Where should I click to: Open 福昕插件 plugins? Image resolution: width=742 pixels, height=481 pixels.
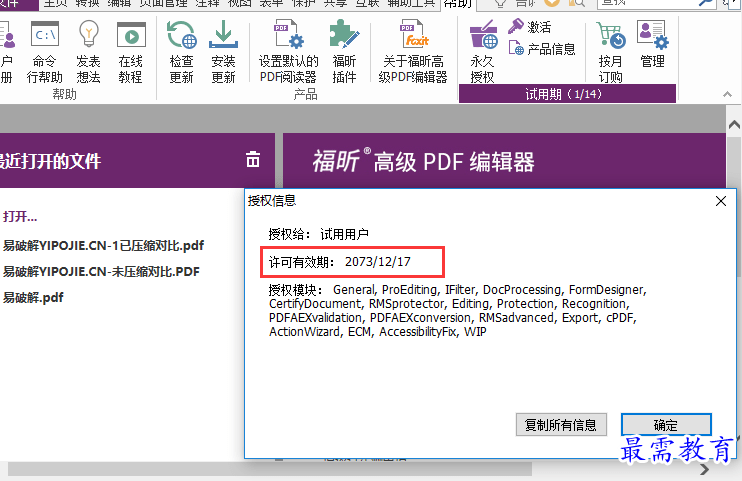[344, 52]
